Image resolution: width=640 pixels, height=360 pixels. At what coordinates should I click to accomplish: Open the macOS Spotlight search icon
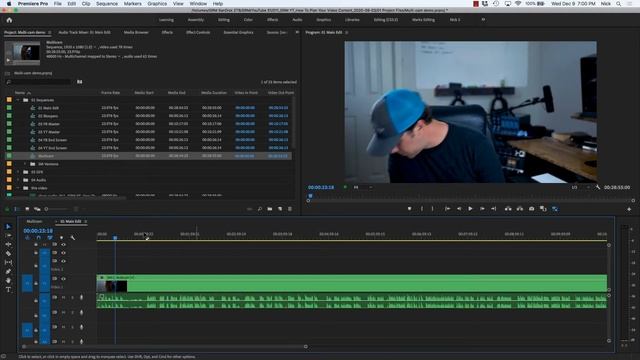(x=619, y=3)
